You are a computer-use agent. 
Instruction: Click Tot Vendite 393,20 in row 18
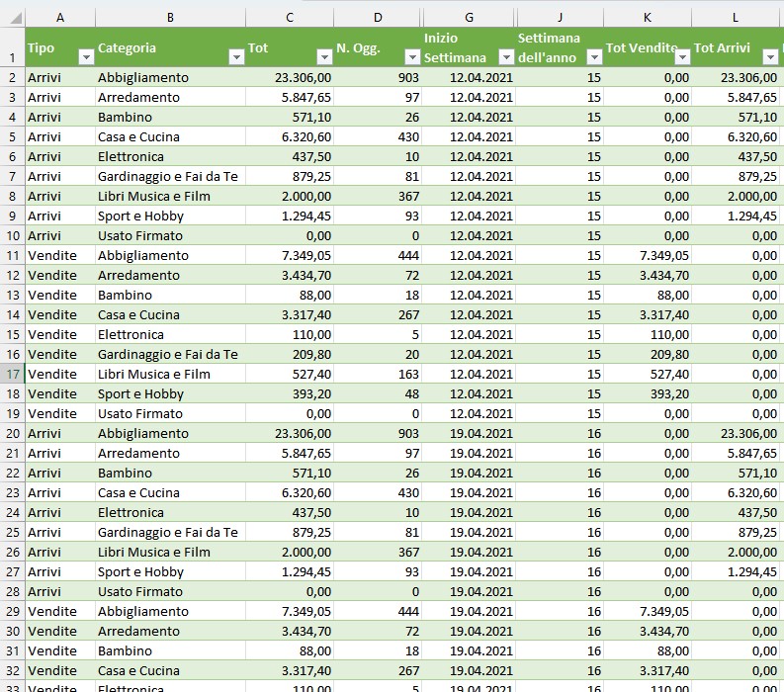tap(648, 394)
